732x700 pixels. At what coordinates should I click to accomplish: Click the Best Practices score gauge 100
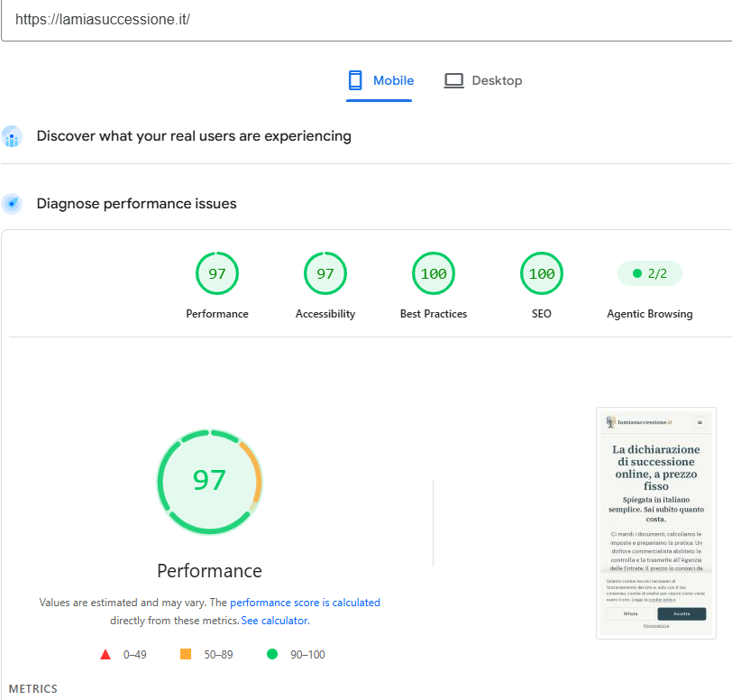[434, 273]
